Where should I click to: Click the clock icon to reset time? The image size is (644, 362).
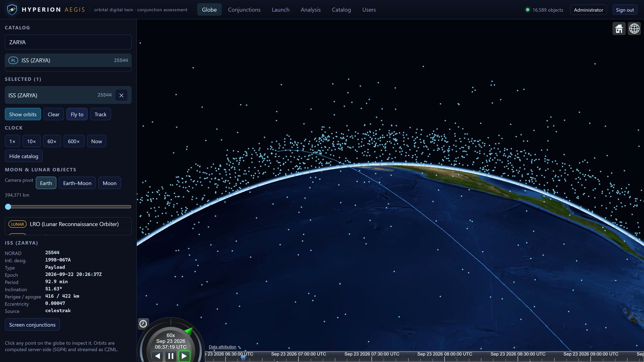pyautogui.click(x=143, y=323)
